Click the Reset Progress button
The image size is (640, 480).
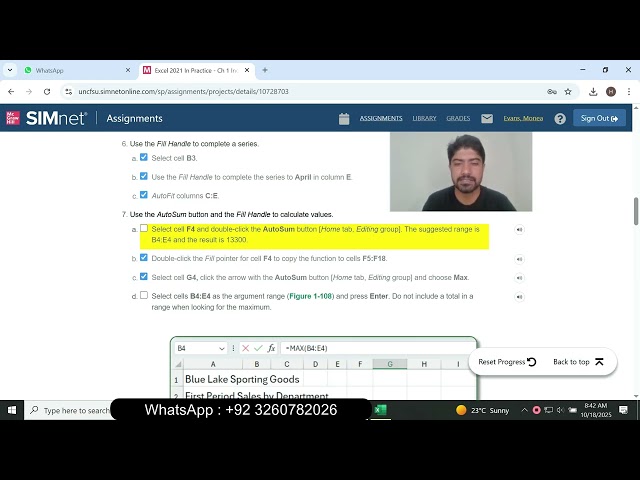507,362
